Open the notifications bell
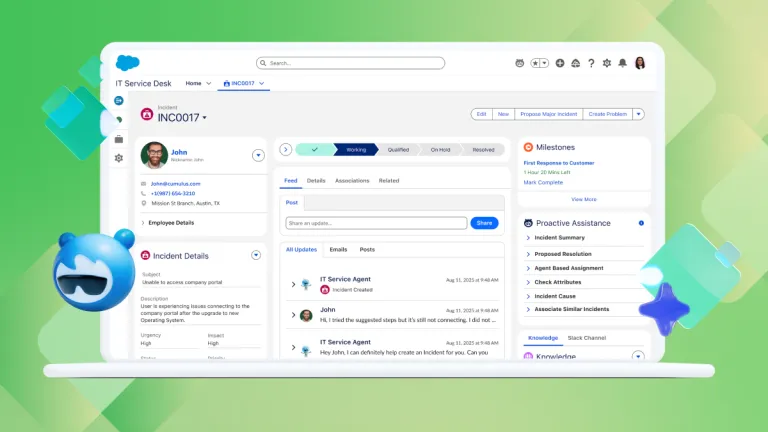This screenshot has width=768, height=432. (622, 63)
